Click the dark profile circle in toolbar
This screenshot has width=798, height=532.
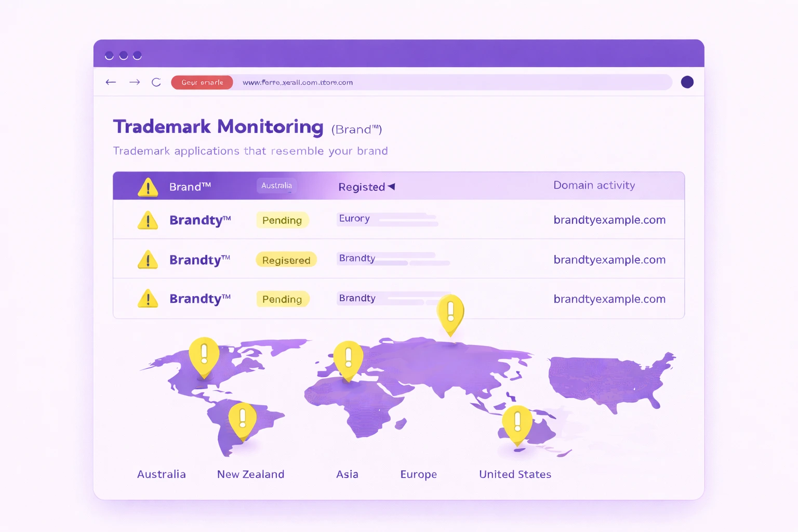coord(687,82)
